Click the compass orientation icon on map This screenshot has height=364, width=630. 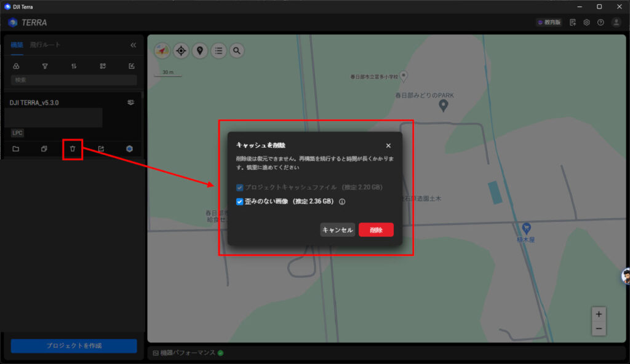click(x=162, y=50)
